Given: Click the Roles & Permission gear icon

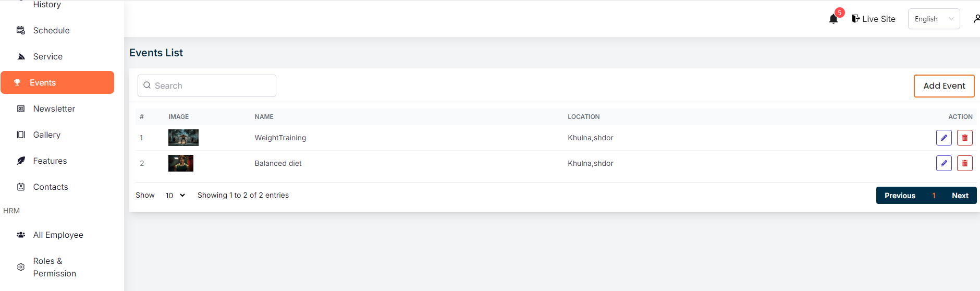Looking at the screenshot, I should coord(21,267).
